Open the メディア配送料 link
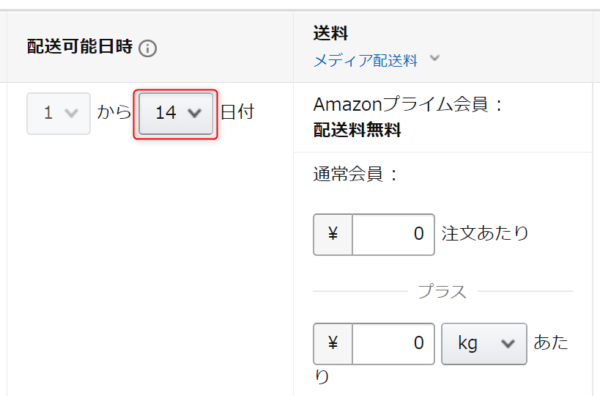Viewport: 600px width, 396px height. tap(365, 61)
